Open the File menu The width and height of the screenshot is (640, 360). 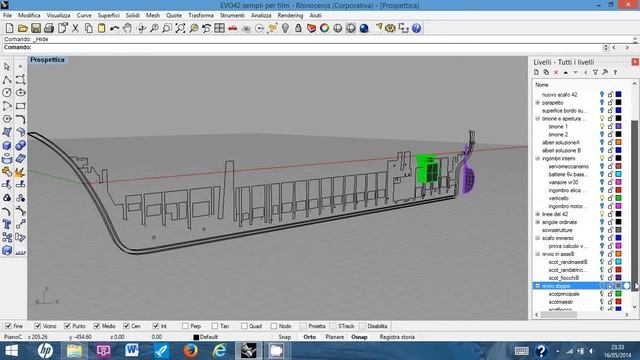[x=7, y=15]
